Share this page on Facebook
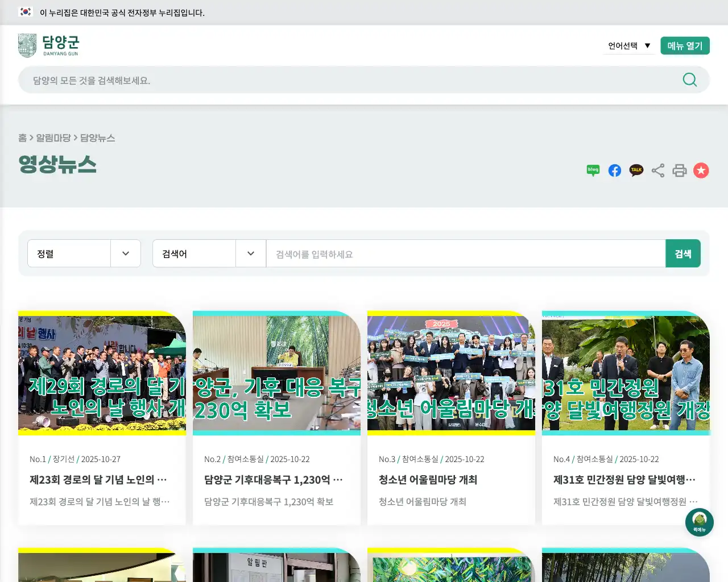The height and width of the screenshot is (582, 728). (614, 170)
